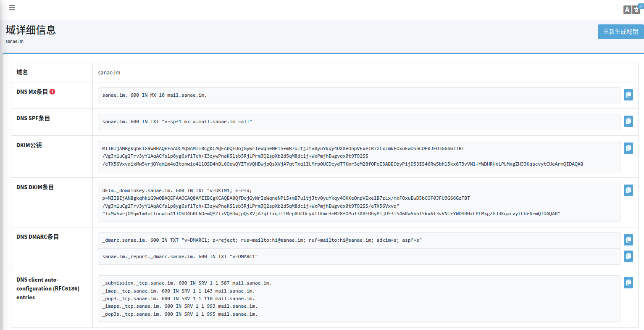
Task: Click the _imaps._tcp SRV 993 line
Action: [x=180, y=306]
